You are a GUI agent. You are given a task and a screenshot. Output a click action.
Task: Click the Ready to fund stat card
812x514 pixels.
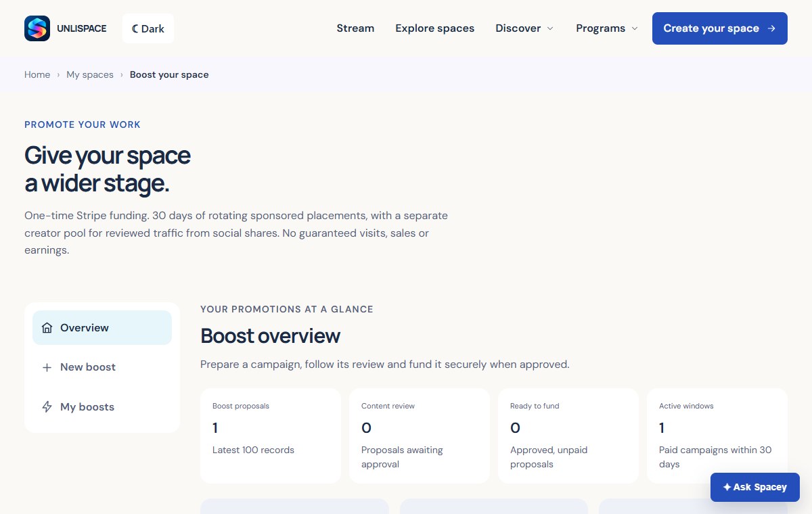coord(568,436)
